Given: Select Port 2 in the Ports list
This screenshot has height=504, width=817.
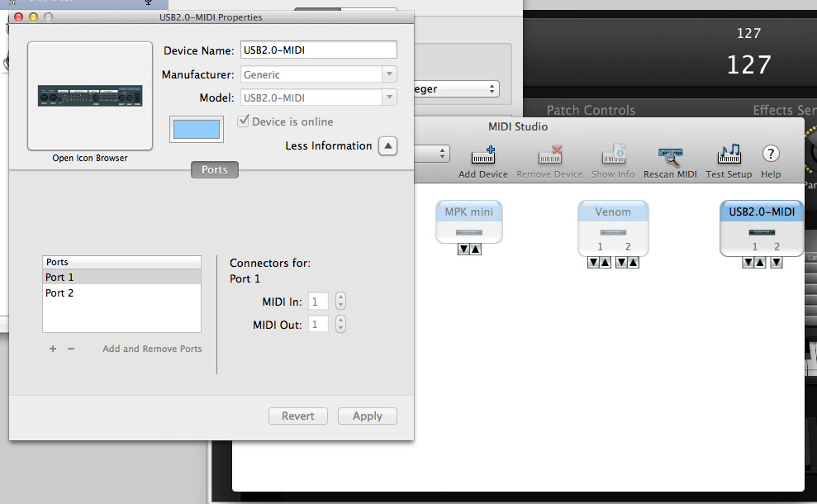Looking at the screenshot, I should point(122,293).
